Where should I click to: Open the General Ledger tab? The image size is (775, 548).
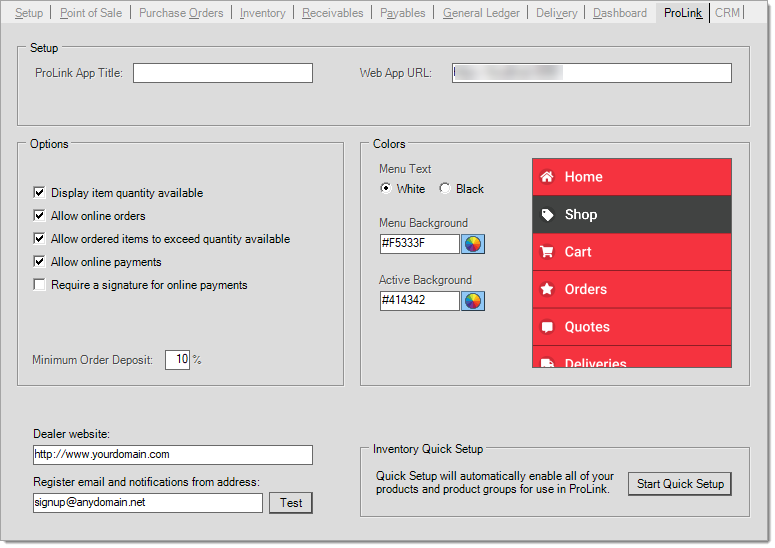[481, 13]
